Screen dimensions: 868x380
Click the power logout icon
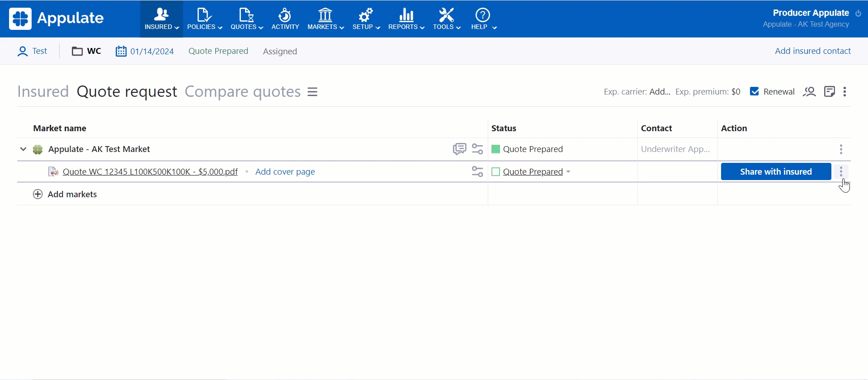click(858, 13)
